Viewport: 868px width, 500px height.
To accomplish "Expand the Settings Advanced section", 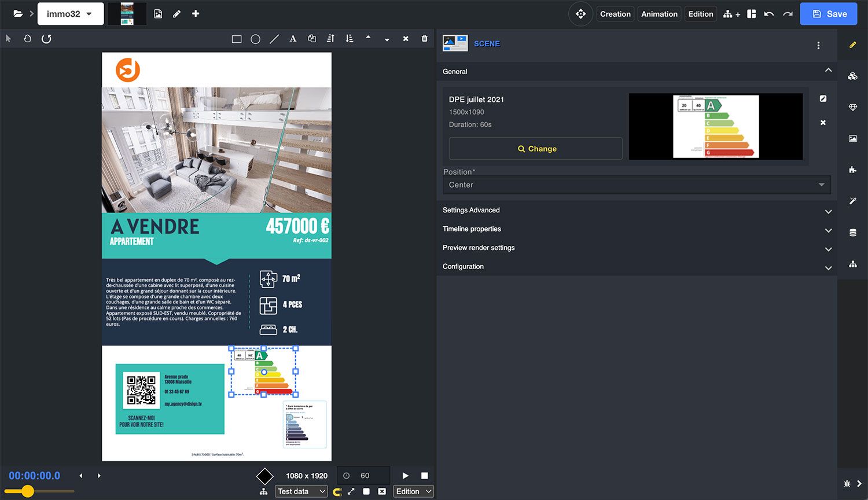I will 637,210.
